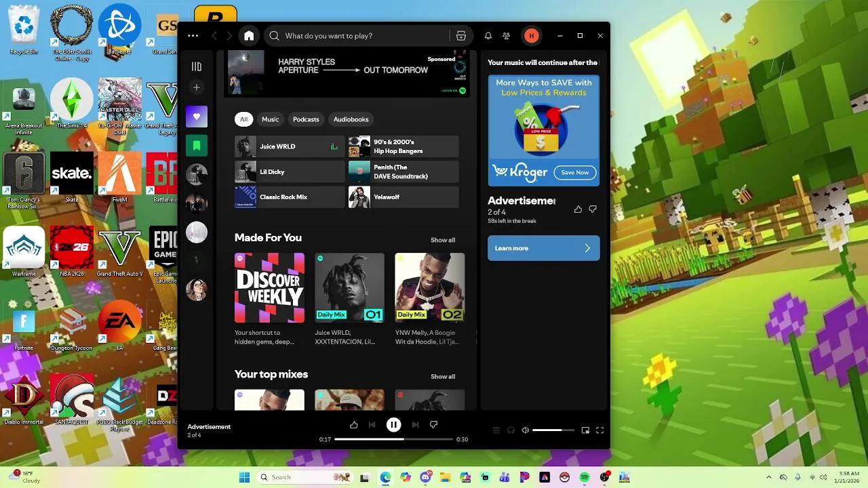Open the Friend Activity people icon

(506, 36)
